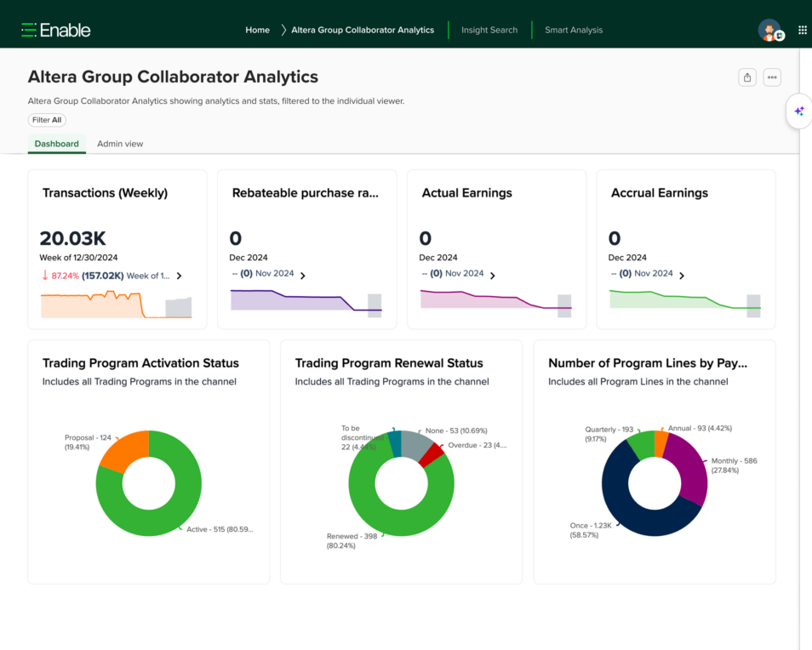
Task: Open the user profile avatar menu
Action: 769,30
